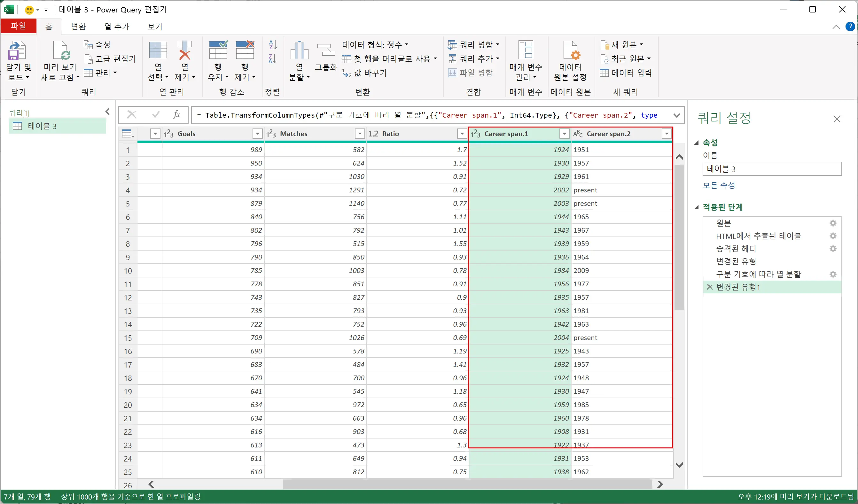Open settings gear for 구분 기호에 따라 열 분할 step
The height and width of the screenshot is (504, 858).
point(833,274)
